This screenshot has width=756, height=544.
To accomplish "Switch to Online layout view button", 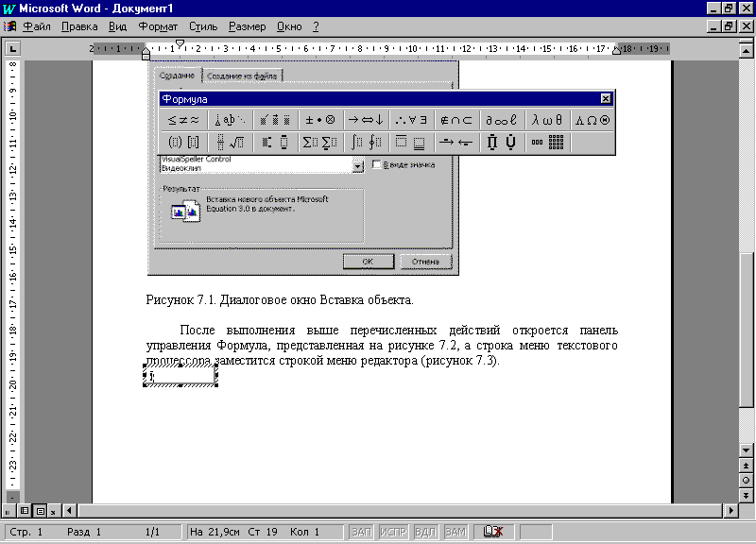I will (x=25, y=511).
